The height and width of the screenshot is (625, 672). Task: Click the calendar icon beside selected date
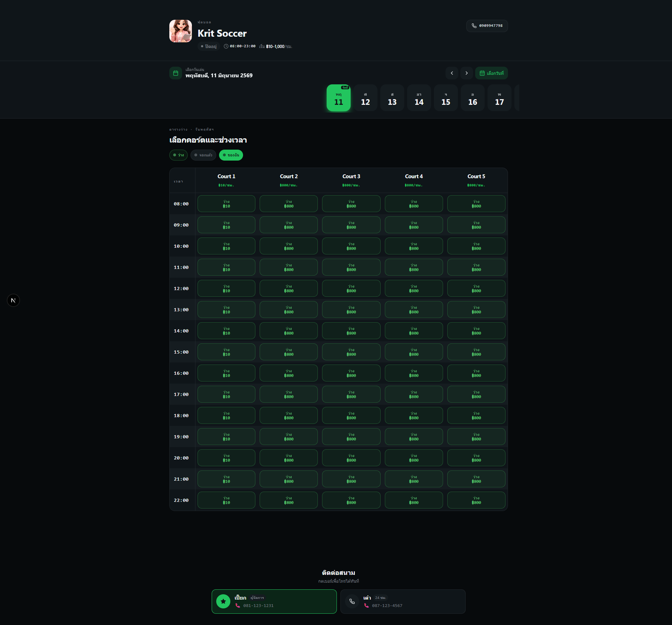(x=176, y=73)
